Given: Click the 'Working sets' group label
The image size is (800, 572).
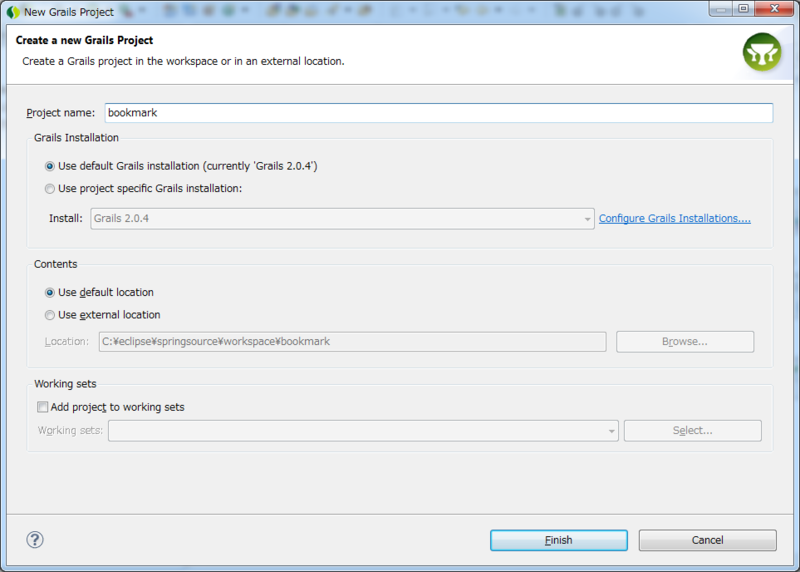Looking at the screenshot, I should [65, 384].
